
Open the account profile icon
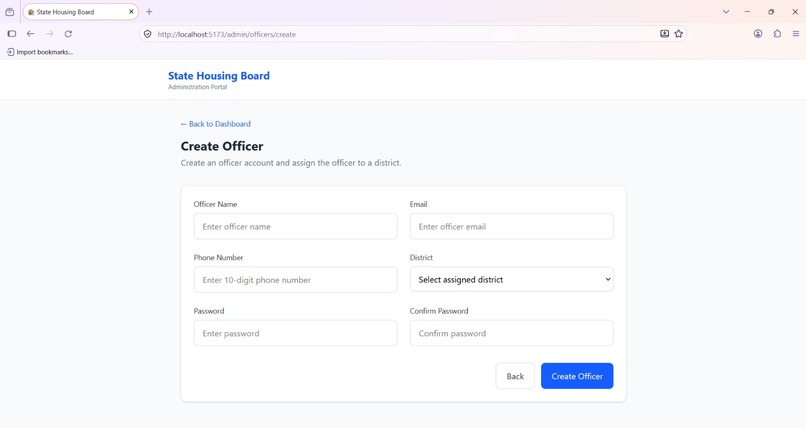758,34
